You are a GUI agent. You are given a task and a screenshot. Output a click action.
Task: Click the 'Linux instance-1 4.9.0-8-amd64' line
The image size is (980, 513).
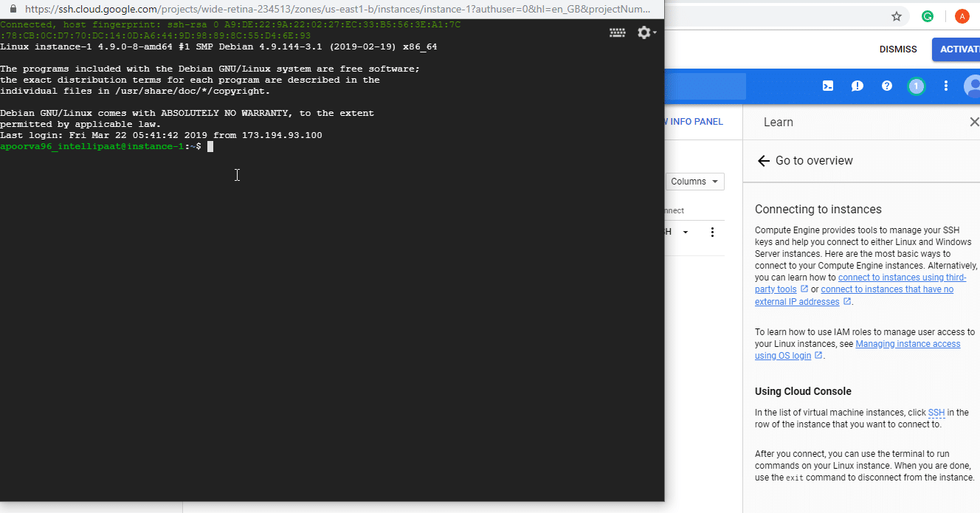click(x=218, y=47)
